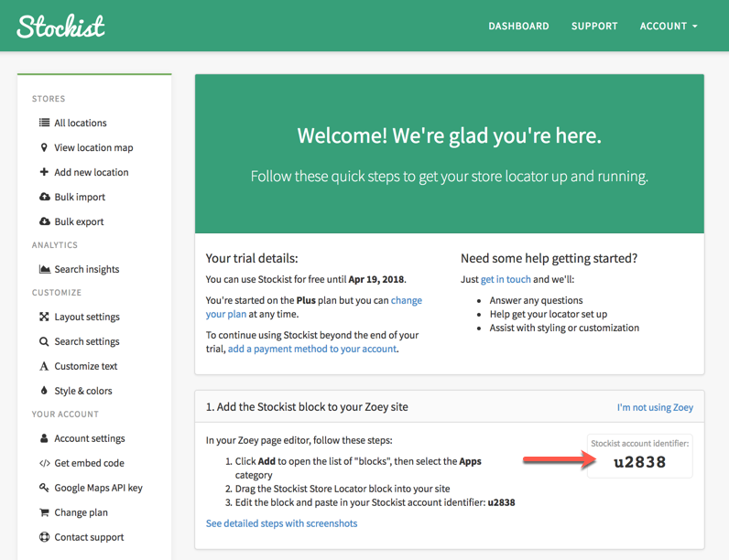Click the lifebuoy icon for Contact support
This screenshot has width=729, height=560.
[44, 537]
